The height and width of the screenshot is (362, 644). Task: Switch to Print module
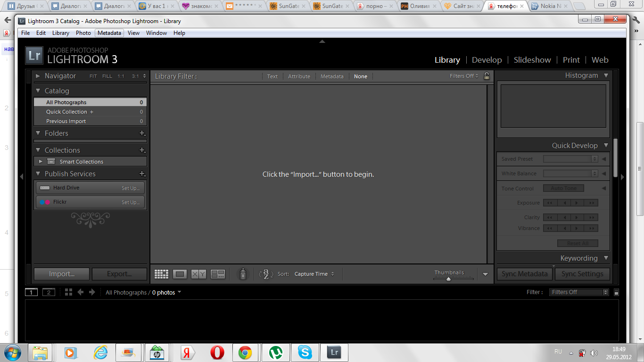pos(571,60)
